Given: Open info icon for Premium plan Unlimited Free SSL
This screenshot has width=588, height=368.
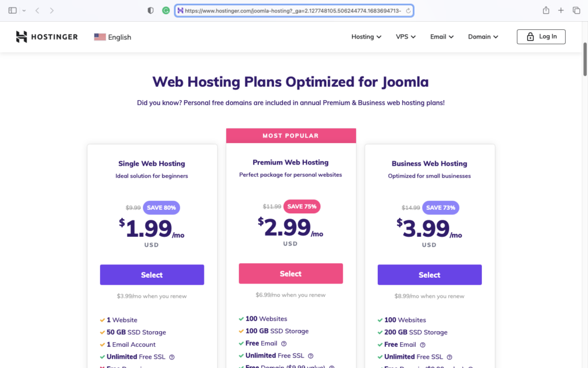Looking at the screenshot, I should pos(311,356).
